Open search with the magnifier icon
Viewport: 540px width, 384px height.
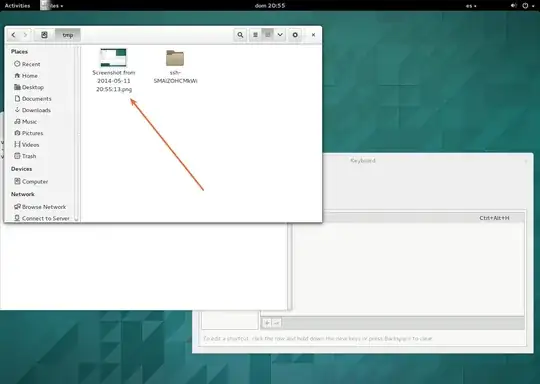click(240, 35)
